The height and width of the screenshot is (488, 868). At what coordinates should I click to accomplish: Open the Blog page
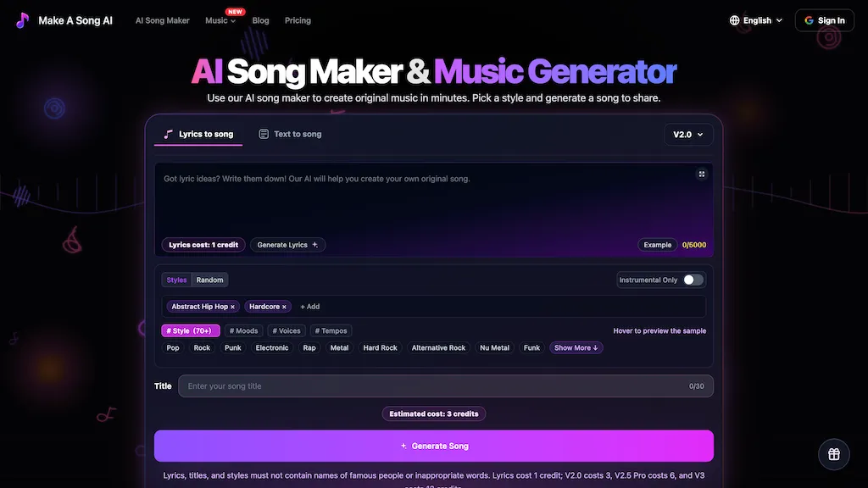click(260, 20)
